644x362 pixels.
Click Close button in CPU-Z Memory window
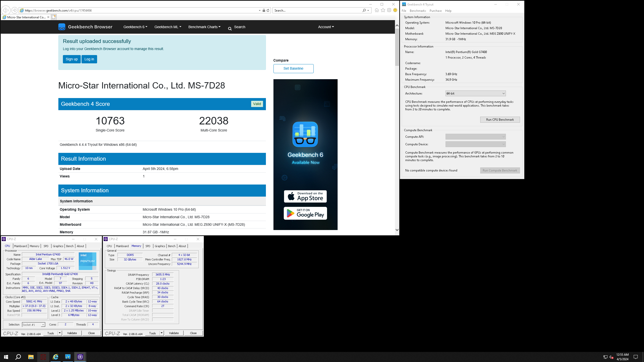click(193, 333)
